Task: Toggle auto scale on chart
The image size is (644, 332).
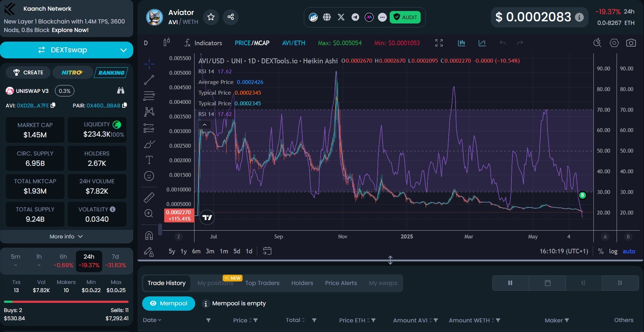Action: [x=629, y=251]
